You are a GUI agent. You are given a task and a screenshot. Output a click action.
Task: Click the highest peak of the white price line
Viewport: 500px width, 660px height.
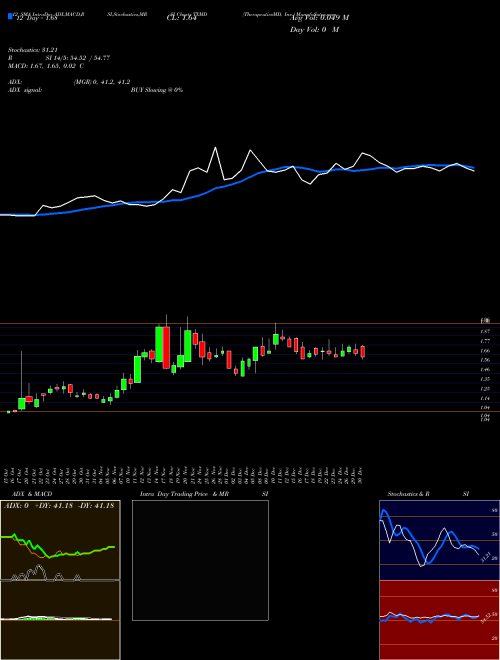tap(215, 148)
